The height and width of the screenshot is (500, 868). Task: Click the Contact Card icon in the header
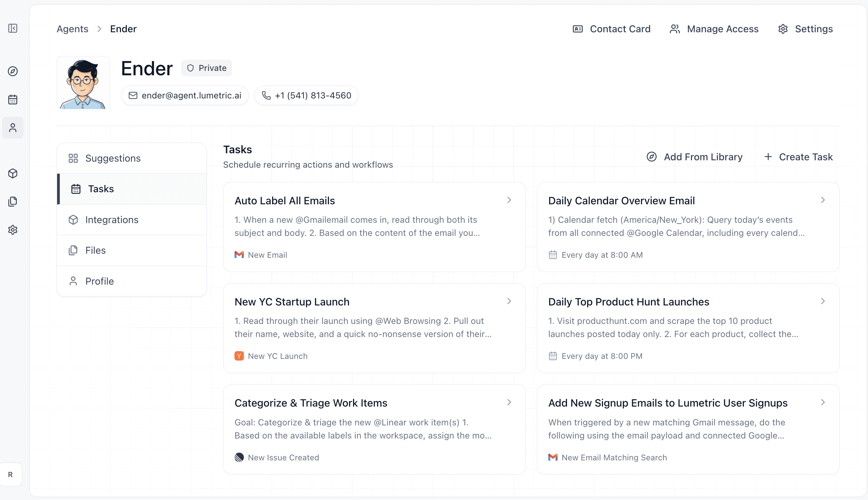pos(578,29)
